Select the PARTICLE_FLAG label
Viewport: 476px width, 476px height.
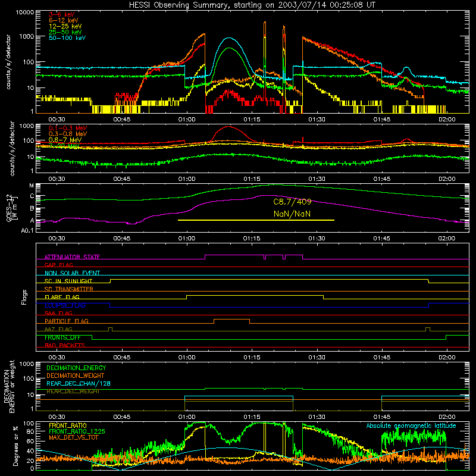click(x=67, y=321)
